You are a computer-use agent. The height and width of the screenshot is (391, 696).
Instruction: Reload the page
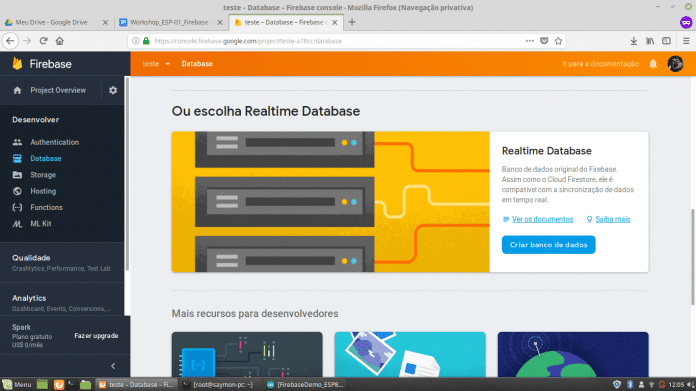pyautogui.click(x=44, y=41)
